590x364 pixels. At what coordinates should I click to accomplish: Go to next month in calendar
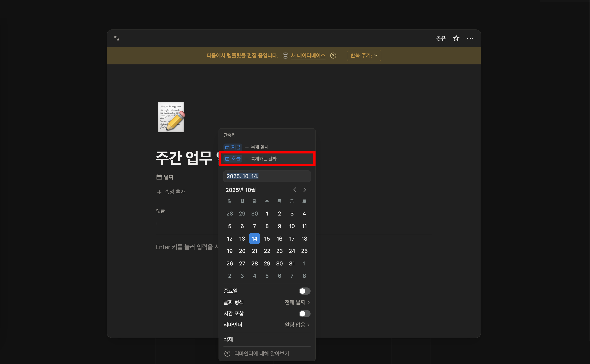pyautogui.click(x=305, y=190)
